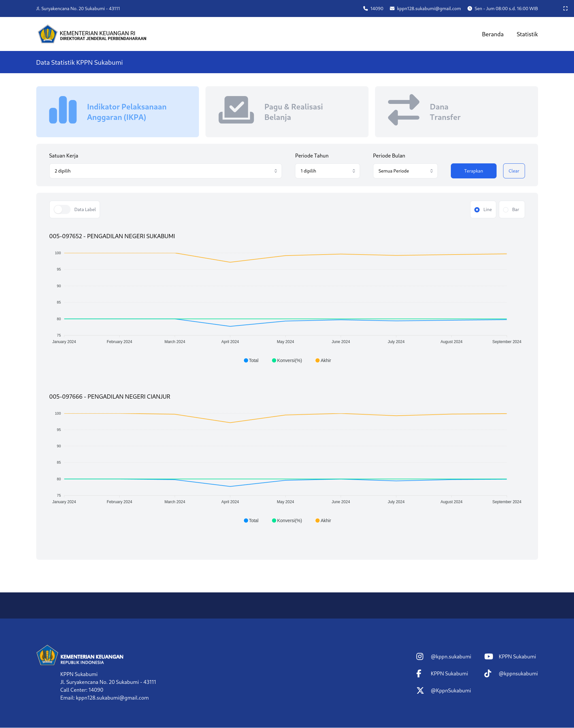Open the Satuan Kerja dropdown

point(165,171)
